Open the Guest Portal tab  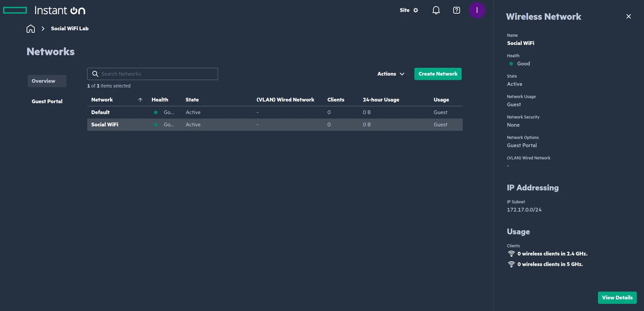(47, 102)
